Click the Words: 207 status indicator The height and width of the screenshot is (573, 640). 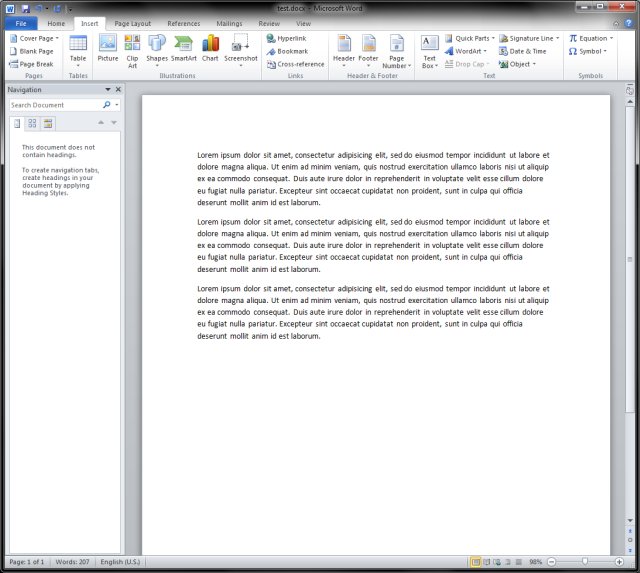click(72, 562)
